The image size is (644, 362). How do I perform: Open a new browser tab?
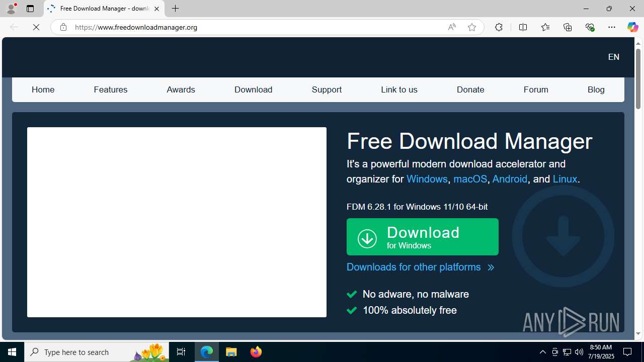coord(175,9)
